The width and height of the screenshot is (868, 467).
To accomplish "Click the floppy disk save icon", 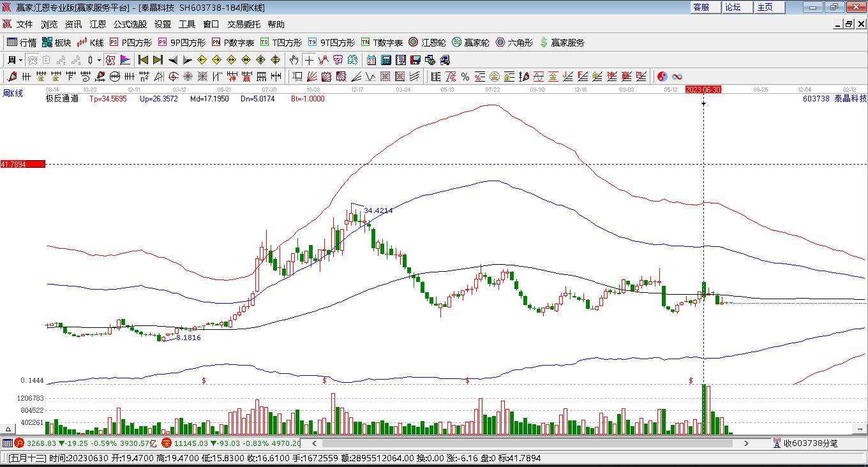I will [x=415, y=60].
